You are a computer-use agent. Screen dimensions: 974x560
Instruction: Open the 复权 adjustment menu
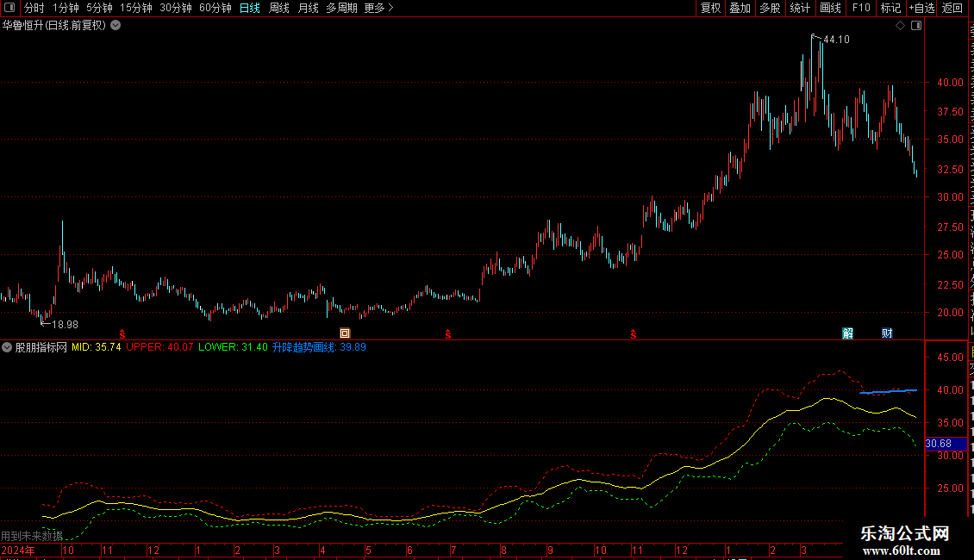click(710, 8)
